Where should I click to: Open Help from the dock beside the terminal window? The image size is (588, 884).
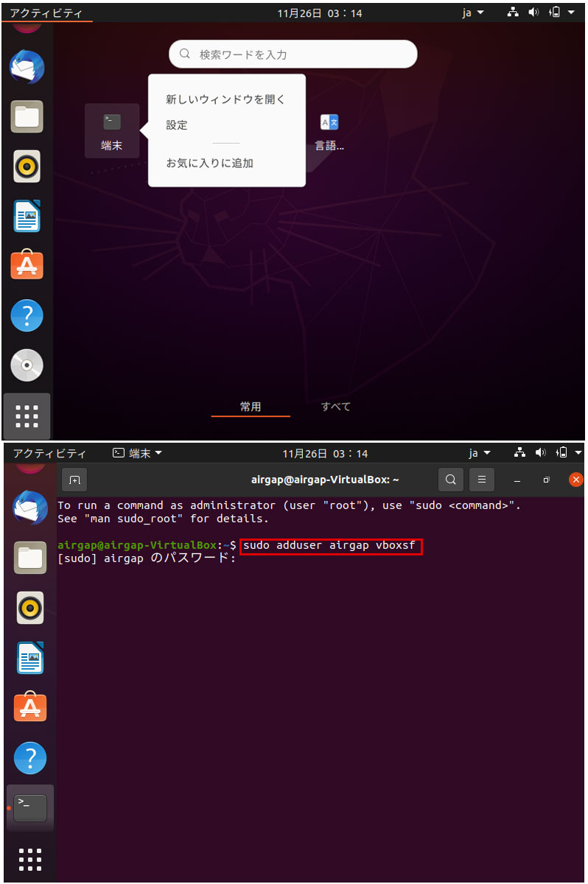coord(30,757)
